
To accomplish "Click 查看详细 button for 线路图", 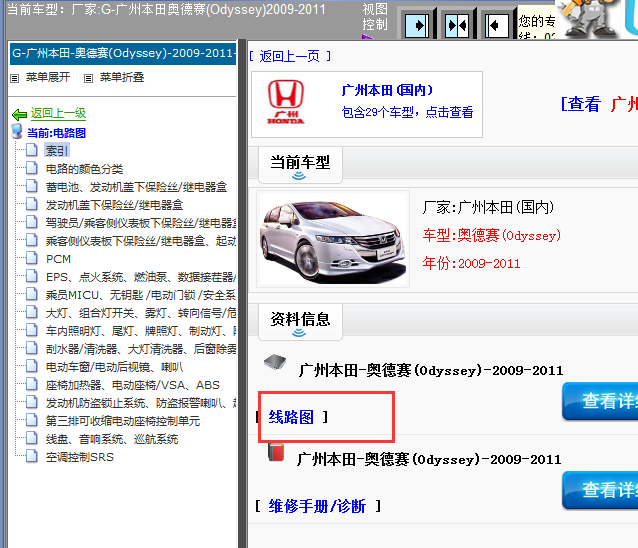I will pyautogui.click(x=600, y=401).
